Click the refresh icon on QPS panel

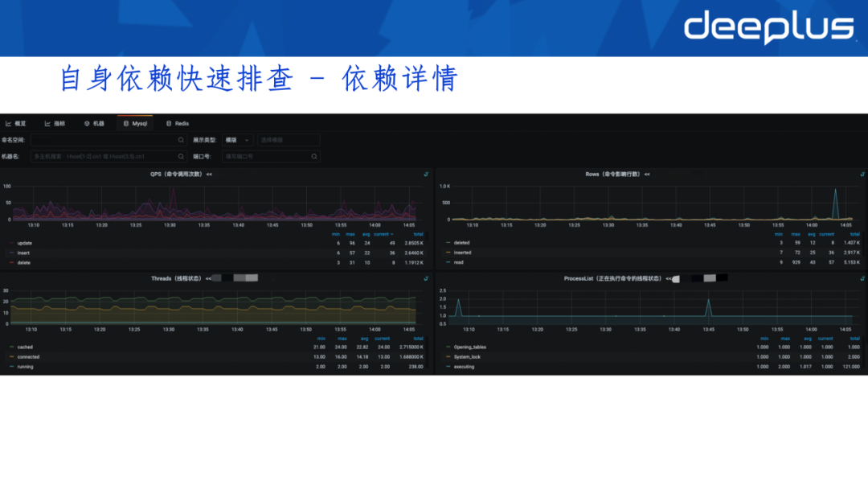(426, 175)
